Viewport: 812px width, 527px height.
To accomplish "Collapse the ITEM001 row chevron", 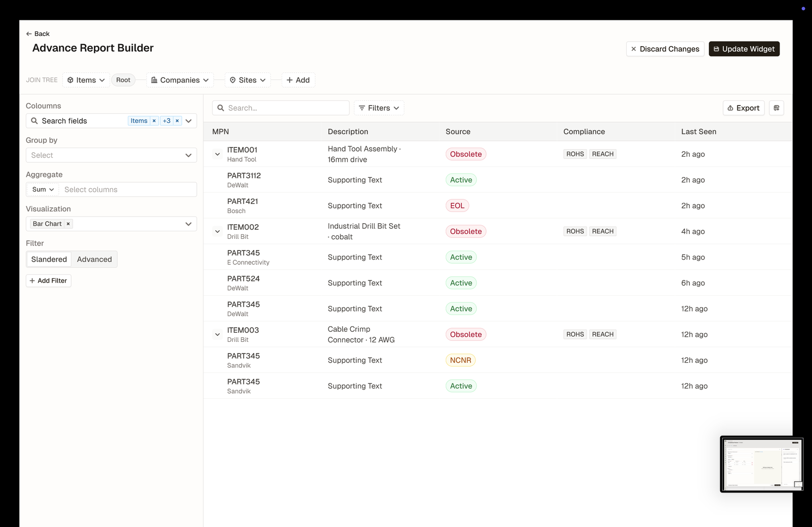I will [217, 154].
